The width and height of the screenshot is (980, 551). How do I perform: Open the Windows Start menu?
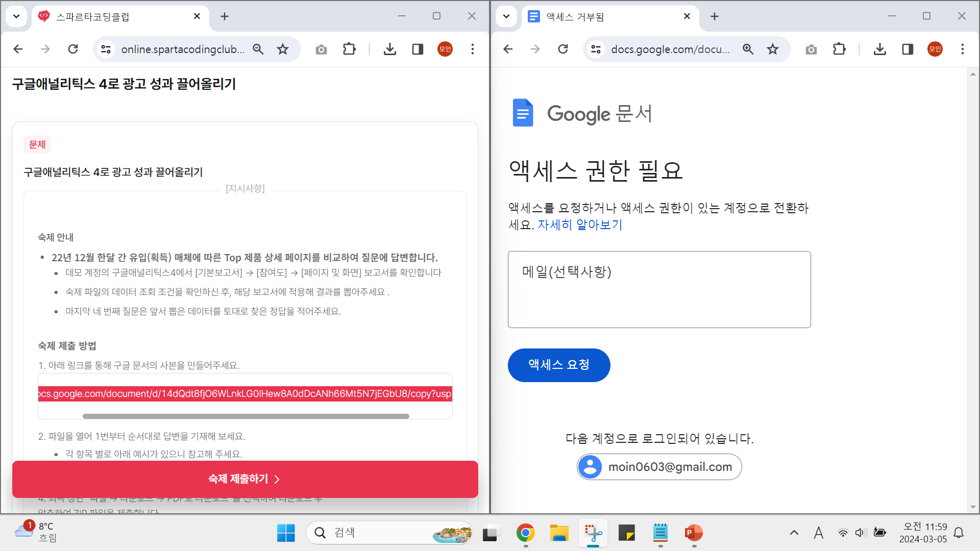[286, 533]
